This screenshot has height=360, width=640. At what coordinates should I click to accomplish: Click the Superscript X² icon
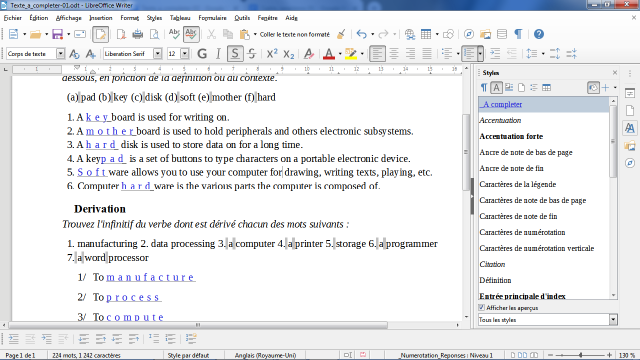click(x=272, y=53)
